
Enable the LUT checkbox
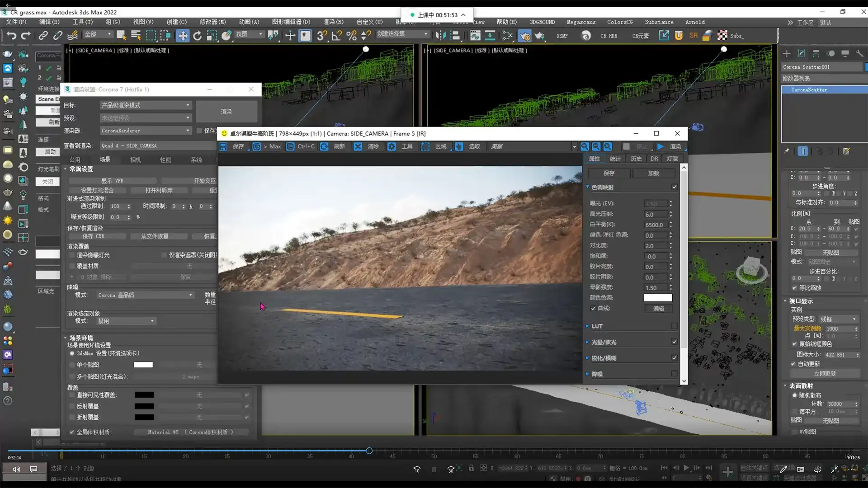pos(675,326)
